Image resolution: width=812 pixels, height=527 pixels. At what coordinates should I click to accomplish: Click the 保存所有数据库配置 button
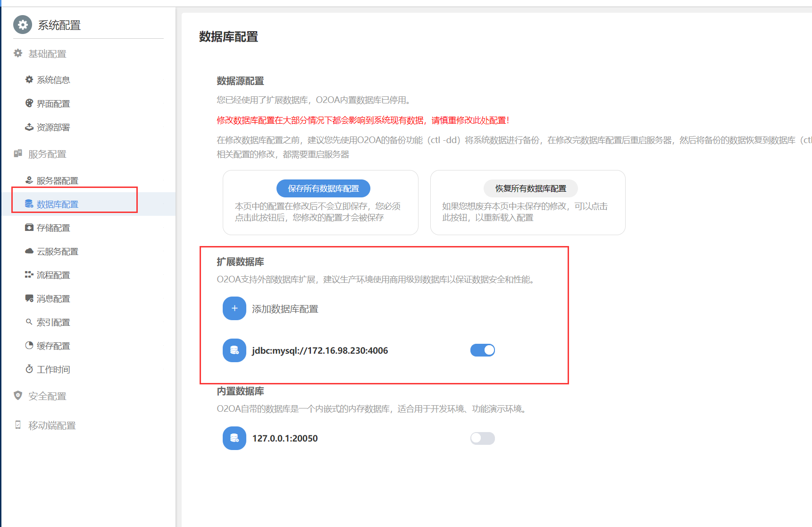coord(323,188)
